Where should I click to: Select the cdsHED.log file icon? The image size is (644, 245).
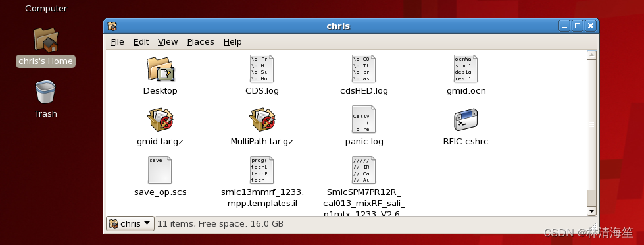(x=364, y=68)
